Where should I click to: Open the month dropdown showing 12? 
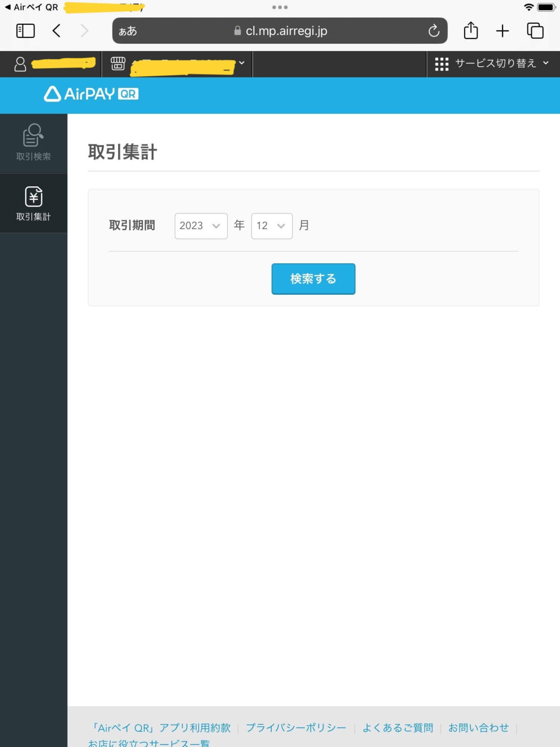pos(271,225)
